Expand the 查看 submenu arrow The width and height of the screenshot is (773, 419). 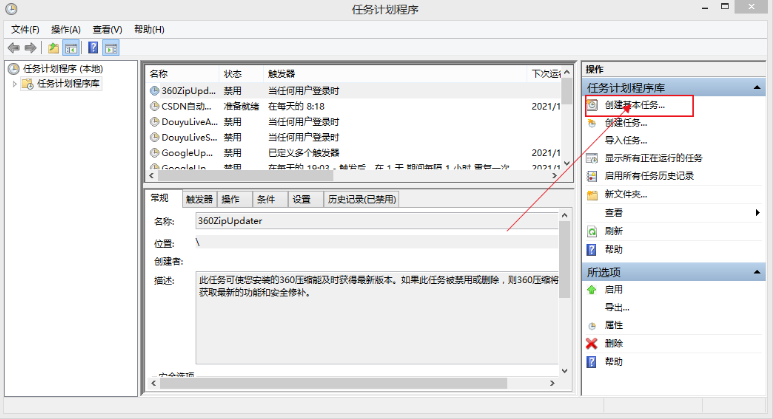tap(757, 212)
